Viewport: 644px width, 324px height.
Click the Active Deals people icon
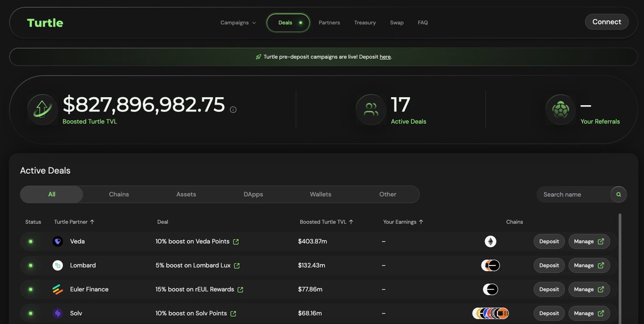[x=371, y=109]
